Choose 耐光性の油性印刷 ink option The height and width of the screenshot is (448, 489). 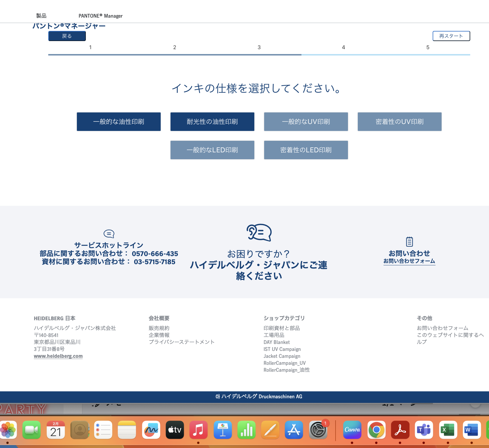pos(212,122)
